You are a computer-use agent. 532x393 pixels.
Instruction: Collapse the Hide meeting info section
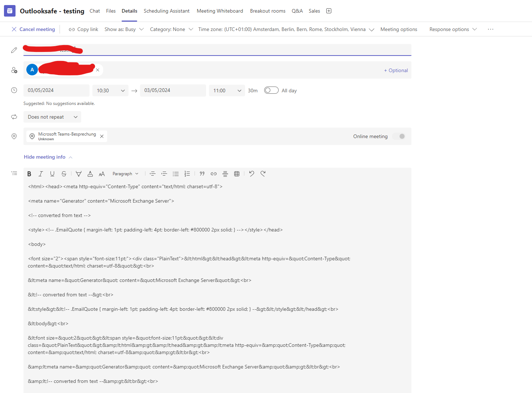[48, 157]
